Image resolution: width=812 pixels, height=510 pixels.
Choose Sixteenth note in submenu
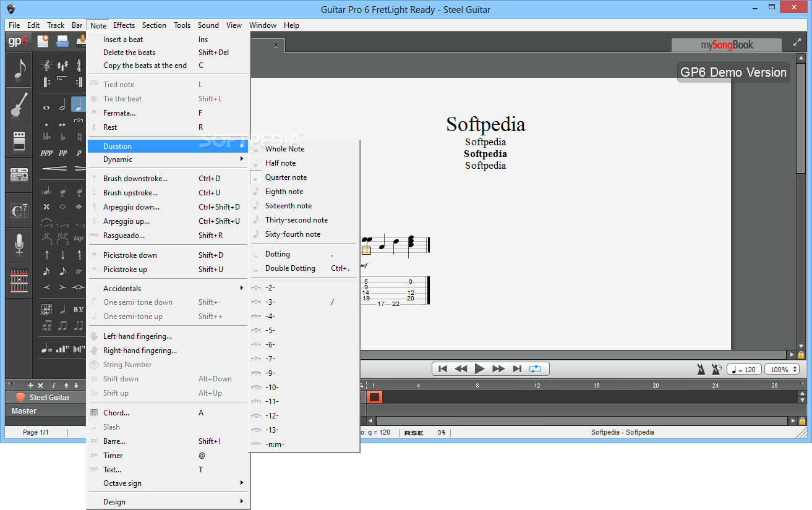pos(304,206)
